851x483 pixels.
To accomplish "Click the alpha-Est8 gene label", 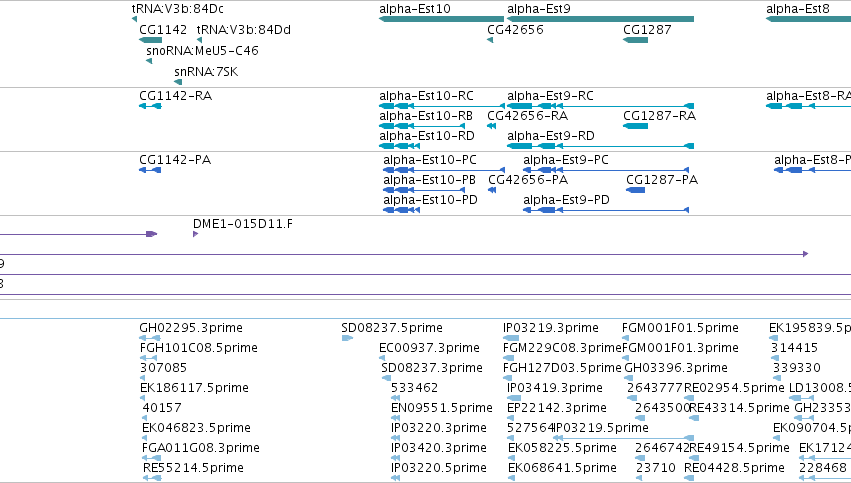I will 798,9.
